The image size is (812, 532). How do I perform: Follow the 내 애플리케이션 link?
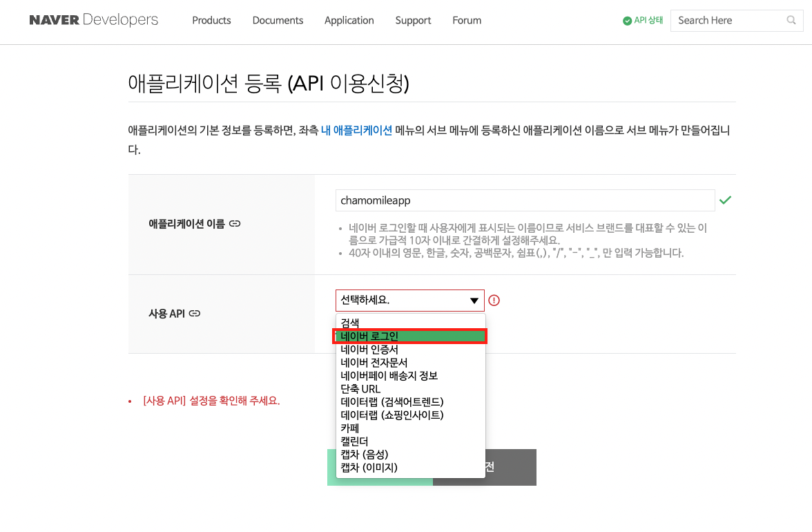coord(356,130)
